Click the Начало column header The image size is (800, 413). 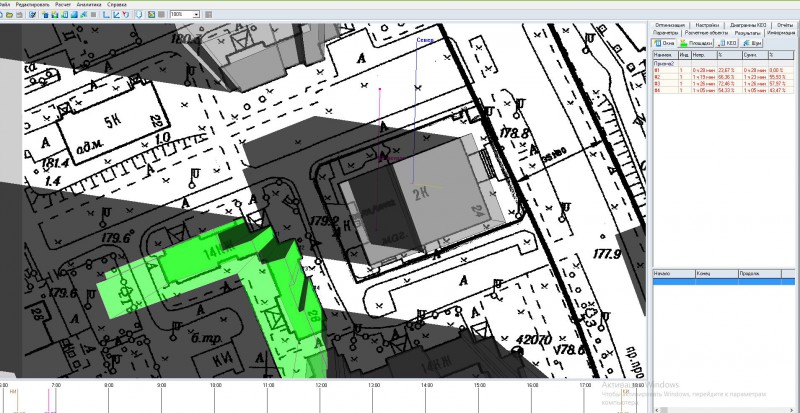[674, 274]
